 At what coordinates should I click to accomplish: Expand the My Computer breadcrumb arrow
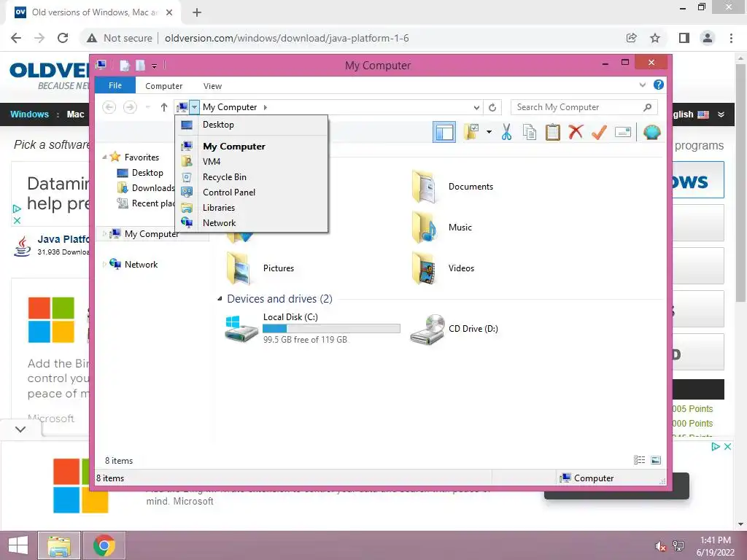pos(266,107)
